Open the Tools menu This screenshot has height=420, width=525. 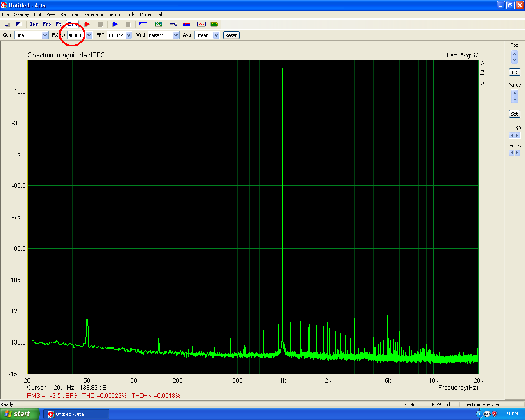pyautogui.click(x=130, y=14)
